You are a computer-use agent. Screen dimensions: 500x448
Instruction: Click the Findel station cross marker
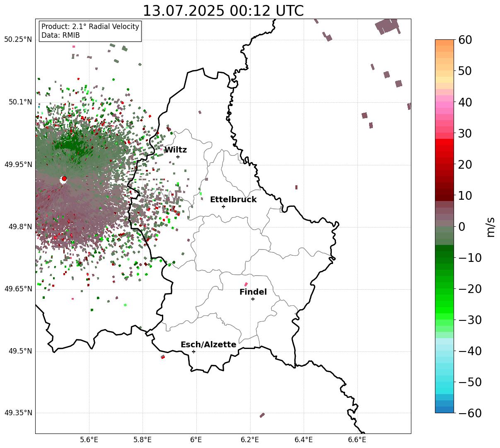tap(253, 299)
